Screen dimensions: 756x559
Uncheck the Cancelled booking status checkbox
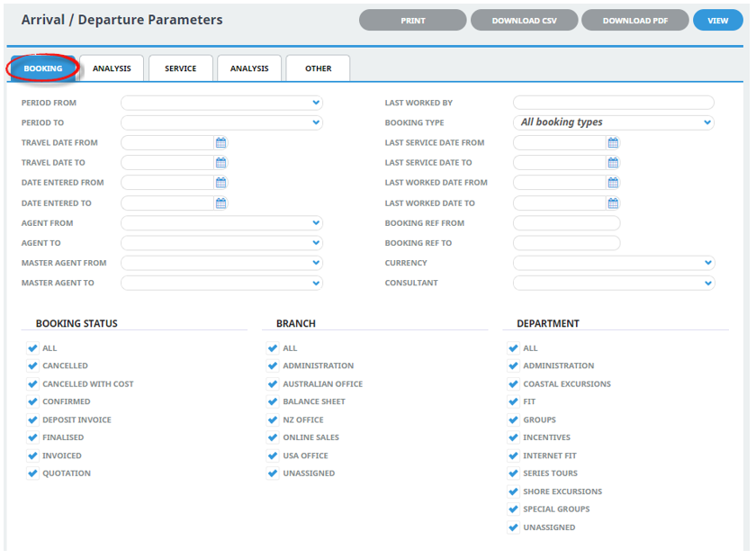[32, 366]
